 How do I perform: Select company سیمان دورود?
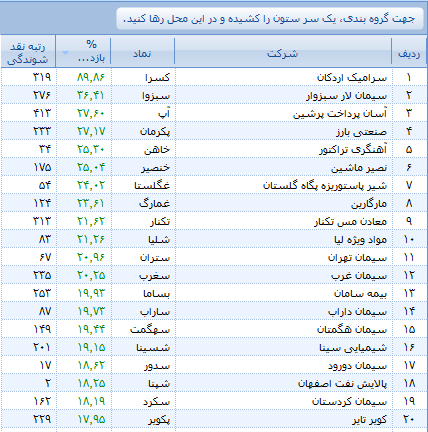358,366
